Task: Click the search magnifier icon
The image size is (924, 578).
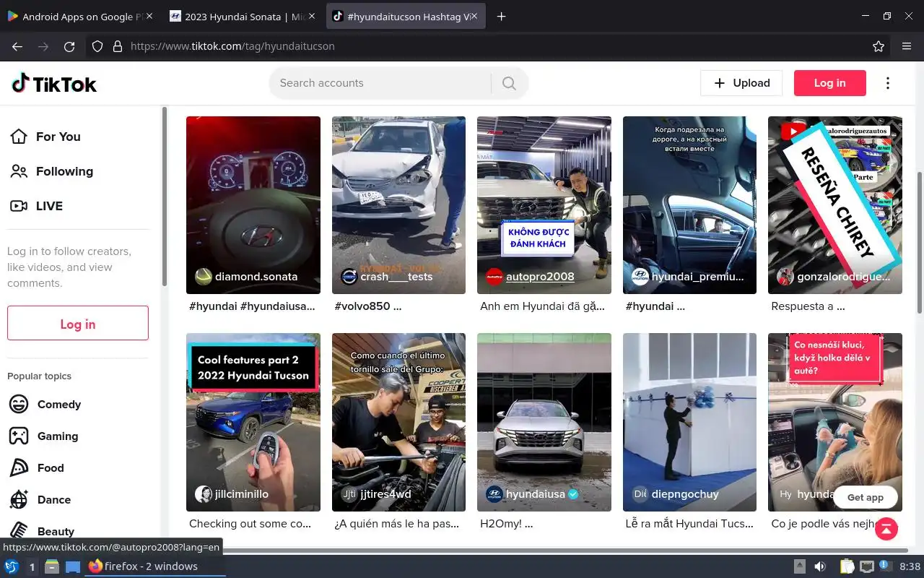Action: coord(509,83)
